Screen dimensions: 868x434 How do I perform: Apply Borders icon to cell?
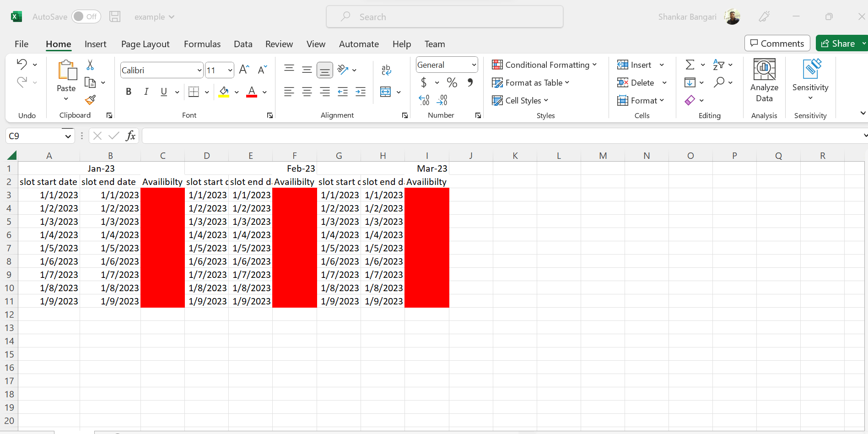pos(194,92)
